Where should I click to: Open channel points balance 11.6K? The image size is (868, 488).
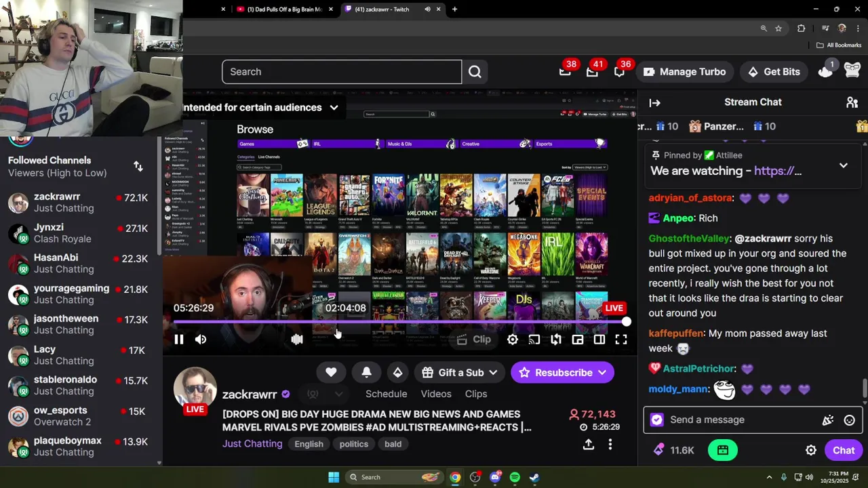tap(674, 450)
